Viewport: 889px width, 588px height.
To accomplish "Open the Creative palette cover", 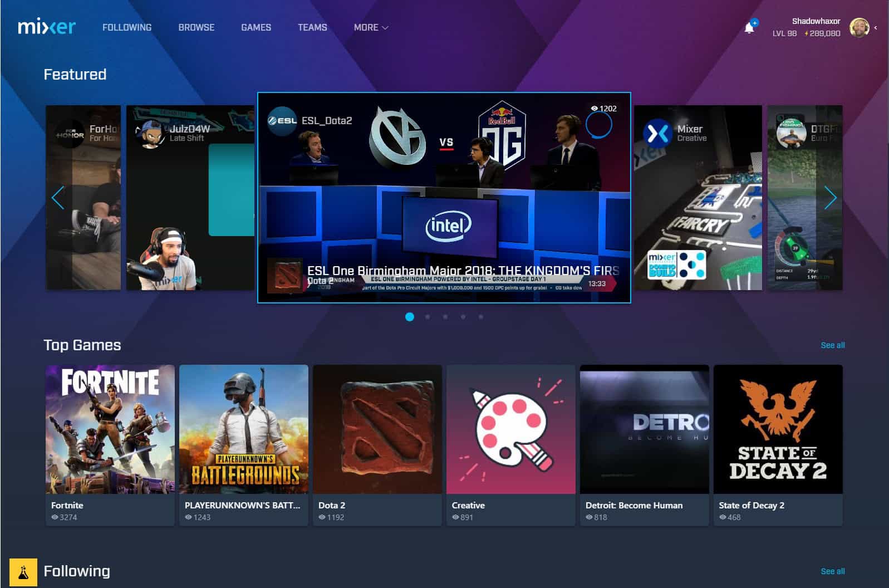I will click(x=511, y=429).
